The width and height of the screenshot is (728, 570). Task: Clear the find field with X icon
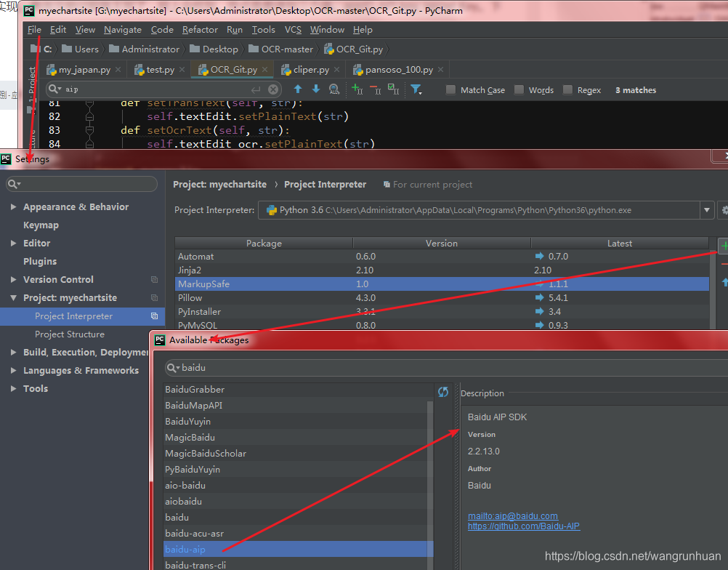click(273, 89)
